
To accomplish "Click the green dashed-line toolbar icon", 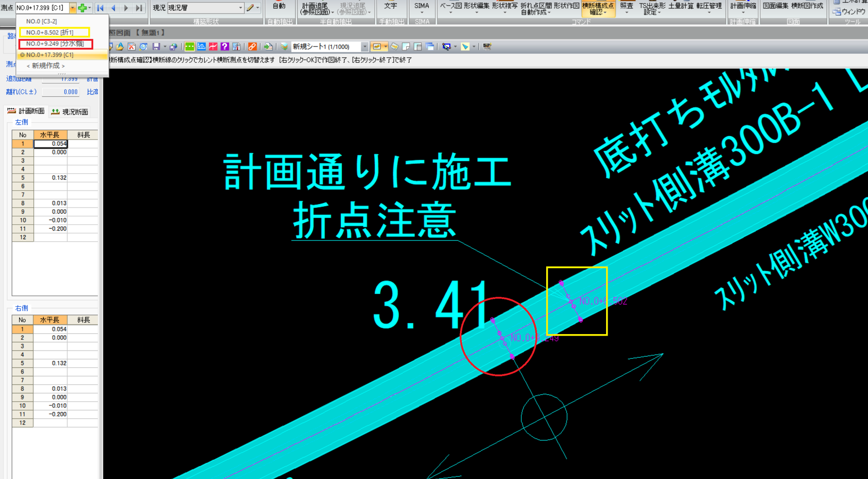I will [x=190, y=47].
